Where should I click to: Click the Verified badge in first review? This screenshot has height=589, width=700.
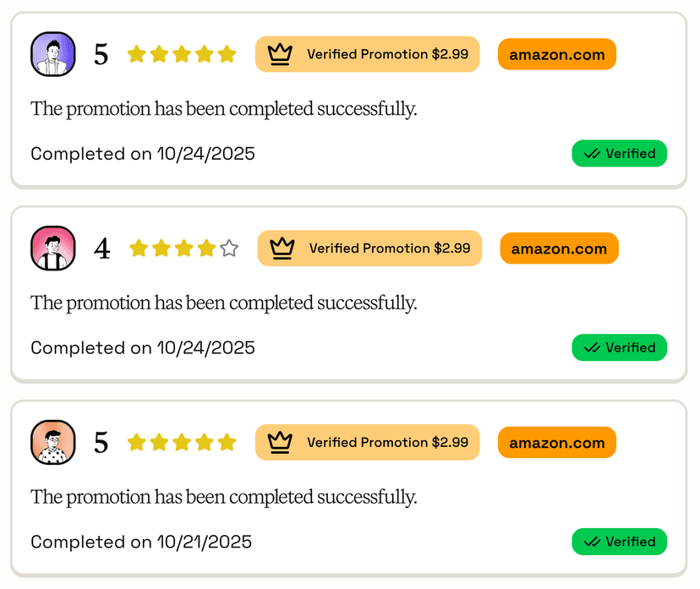tap(619, 154)
